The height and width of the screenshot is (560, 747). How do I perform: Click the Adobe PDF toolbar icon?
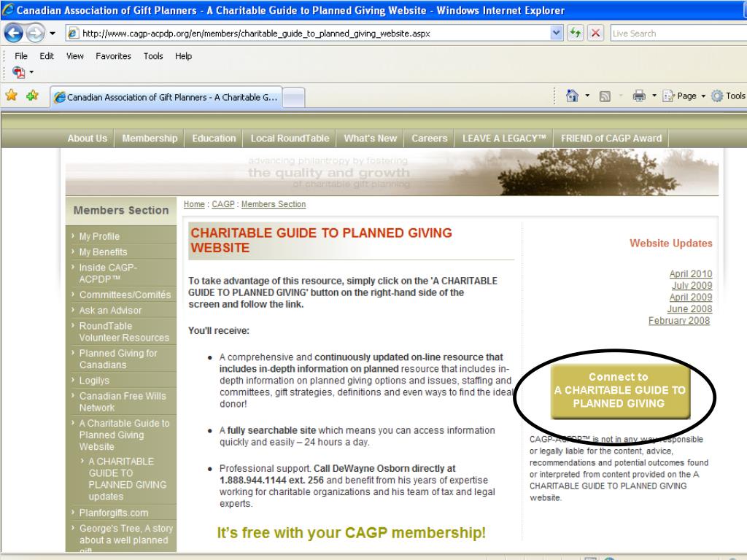click(19, 72)
